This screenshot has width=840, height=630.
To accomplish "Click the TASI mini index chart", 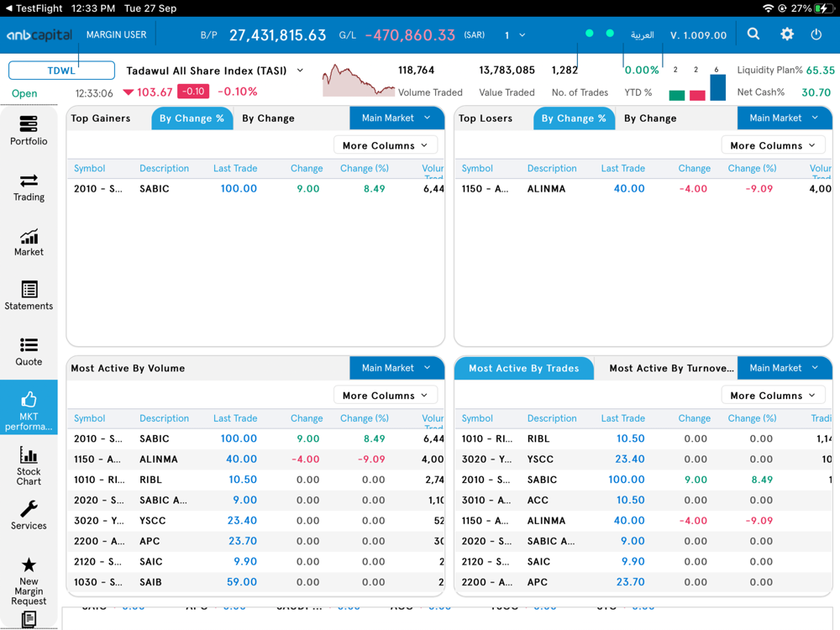I will (358, 81).
